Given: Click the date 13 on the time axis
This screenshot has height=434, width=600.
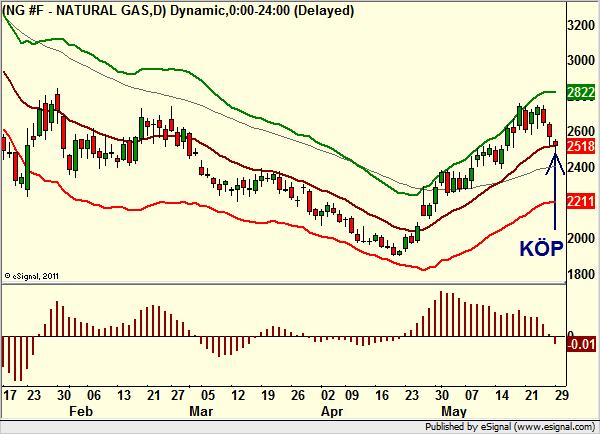Looking at the screenshot, I should click(x=124, y=395).
